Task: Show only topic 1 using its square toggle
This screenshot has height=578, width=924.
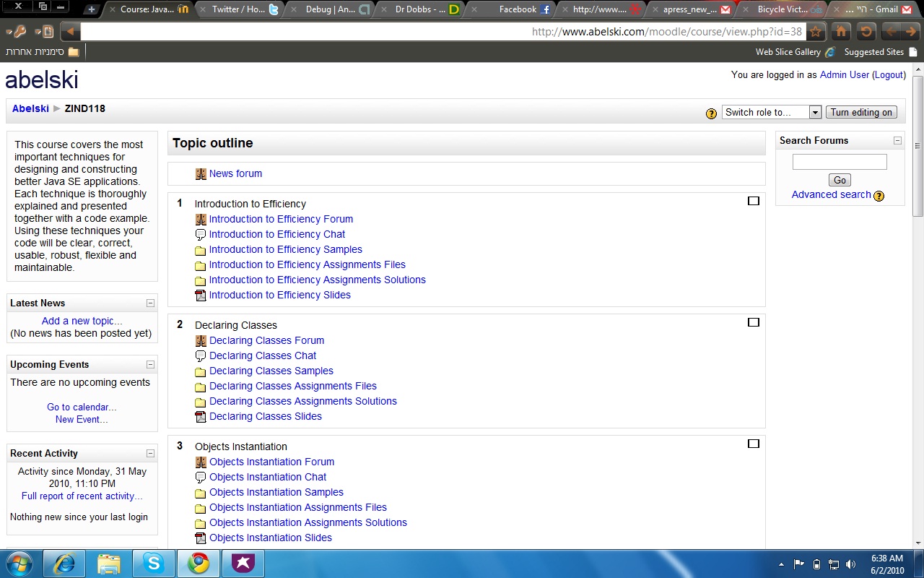Action: click(754, 201)
